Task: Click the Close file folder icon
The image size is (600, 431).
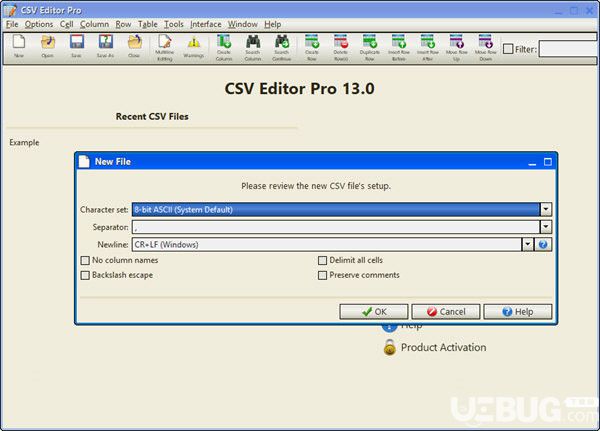Action: [134, 42]
